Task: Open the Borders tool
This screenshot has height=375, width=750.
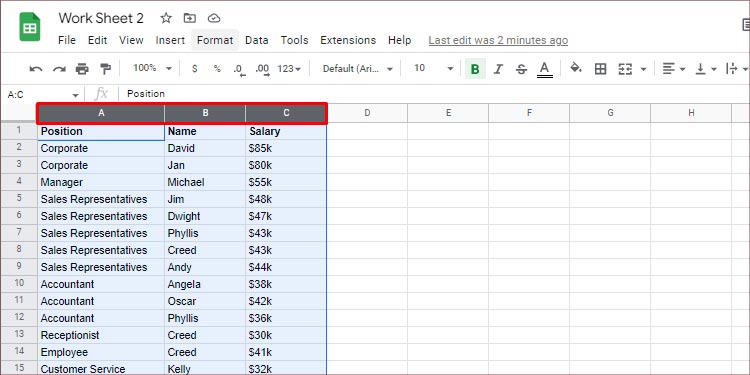Action: (600, 69)
